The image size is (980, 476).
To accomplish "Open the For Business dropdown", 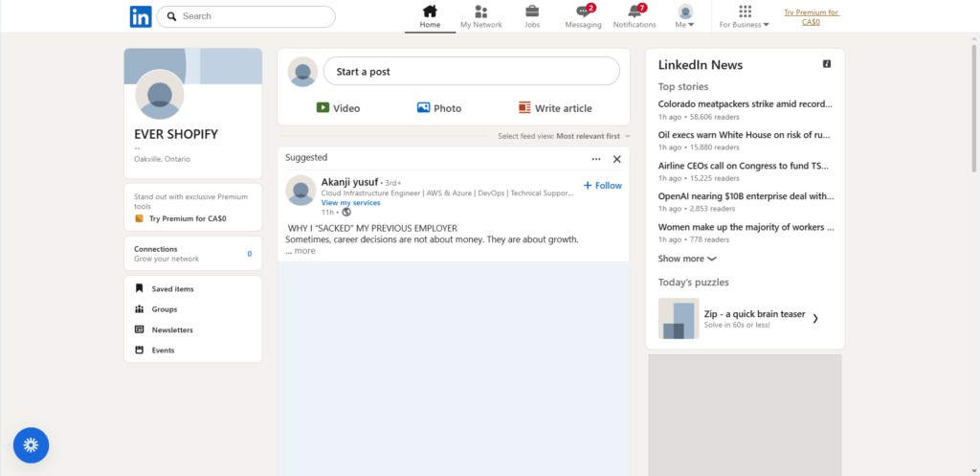I will pos(745,16).
